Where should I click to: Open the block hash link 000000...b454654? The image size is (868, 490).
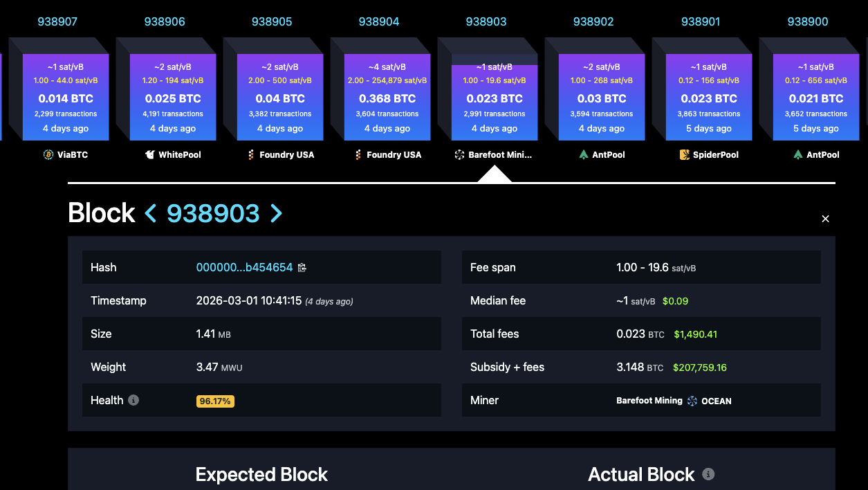244,267
